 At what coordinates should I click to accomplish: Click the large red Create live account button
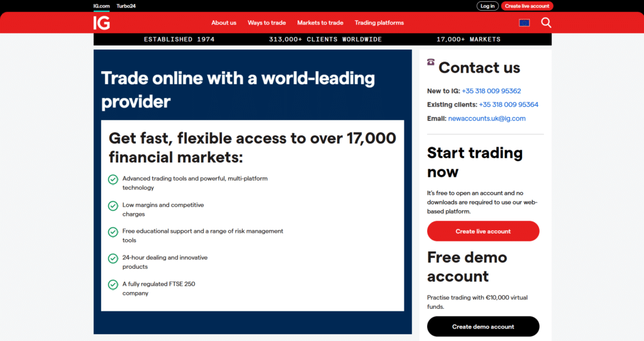point(483,232)
